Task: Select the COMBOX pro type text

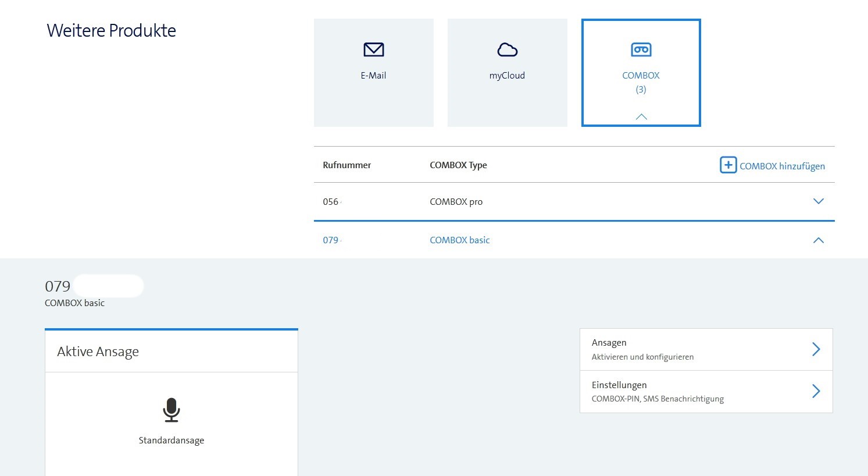Action: coord(456,202)
